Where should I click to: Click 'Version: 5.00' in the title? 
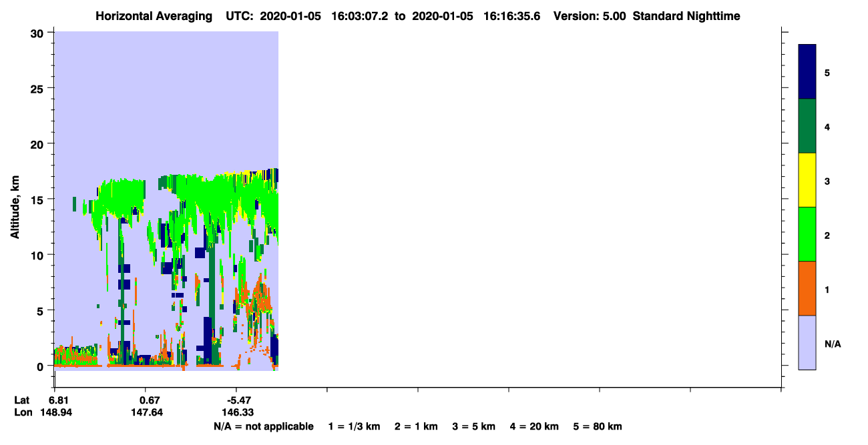coord(588,16)
